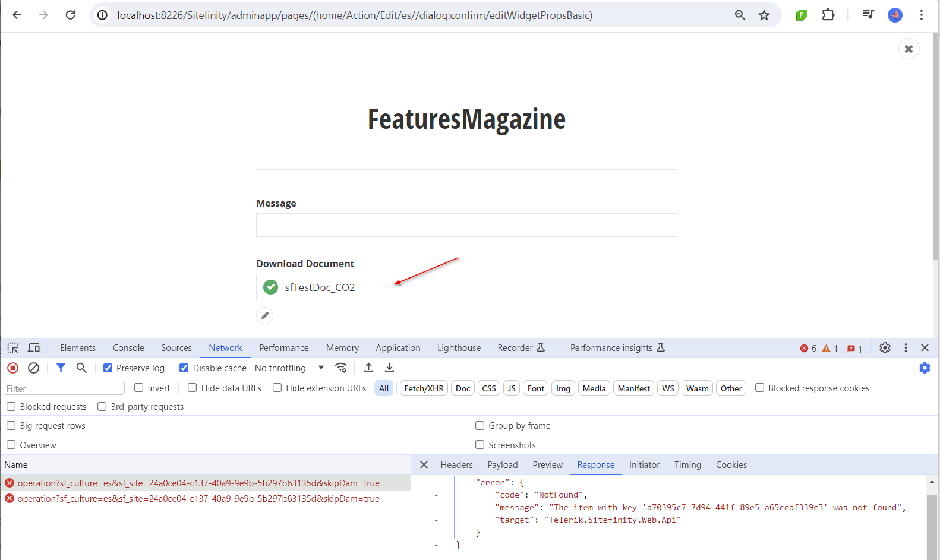Open network search with the magnifier icon
Viewport: 940px width, 560px height.
[x=81, y=368]
